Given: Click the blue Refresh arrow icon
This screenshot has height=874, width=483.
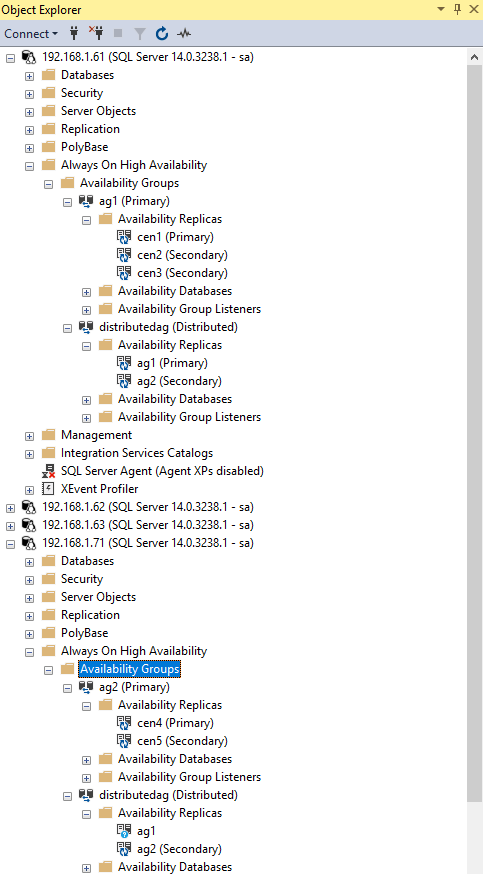Looking at the screenshot, I should pos(162,33).
